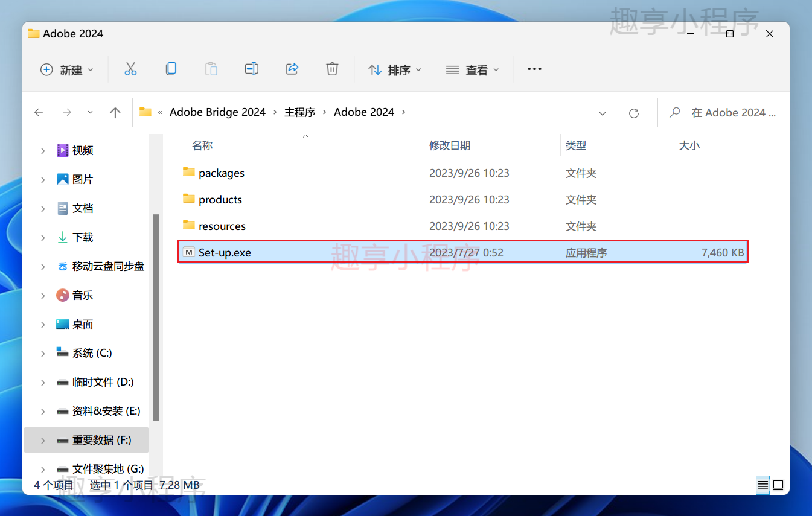Select 文档 in navigation pane
This screenshot has height=516, width=812.
[x=83, y=208]
